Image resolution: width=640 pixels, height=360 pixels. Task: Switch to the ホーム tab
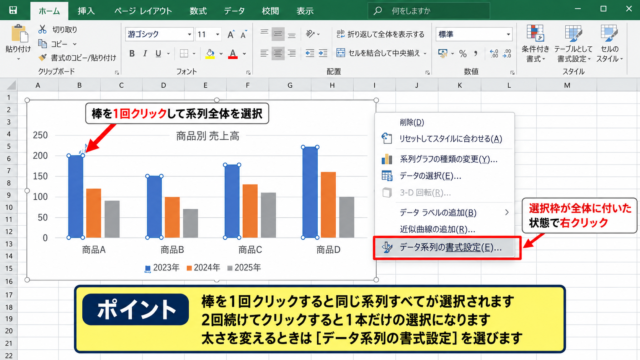(49, 11)
